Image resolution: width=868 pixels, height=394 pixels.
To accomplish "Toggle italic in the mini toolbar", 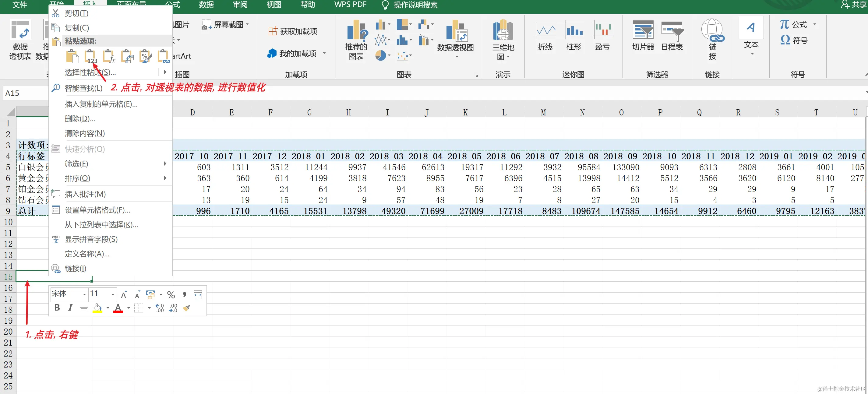I will [70, 308].
